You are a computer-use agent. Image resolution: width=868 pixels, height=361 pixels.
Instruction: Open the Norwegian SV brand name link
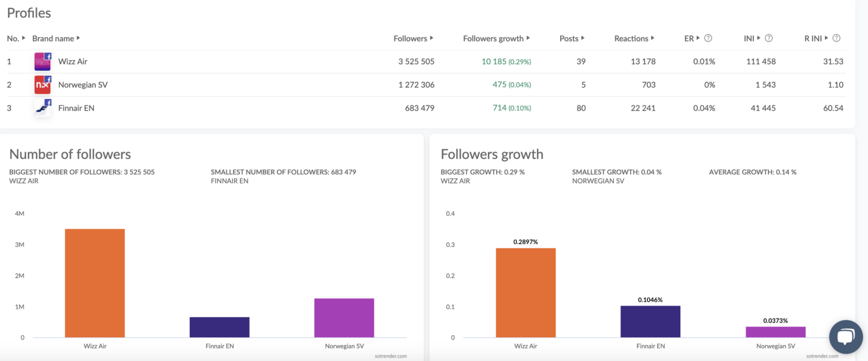coord(83,85)
